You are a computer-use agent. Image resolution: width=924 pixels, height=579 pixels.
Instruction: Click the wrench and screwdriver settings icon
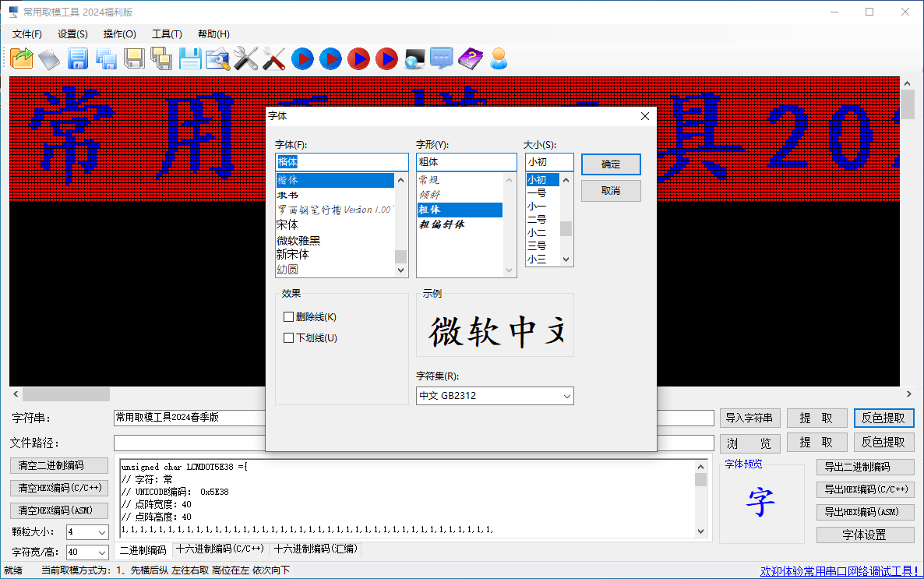(245, 58)
